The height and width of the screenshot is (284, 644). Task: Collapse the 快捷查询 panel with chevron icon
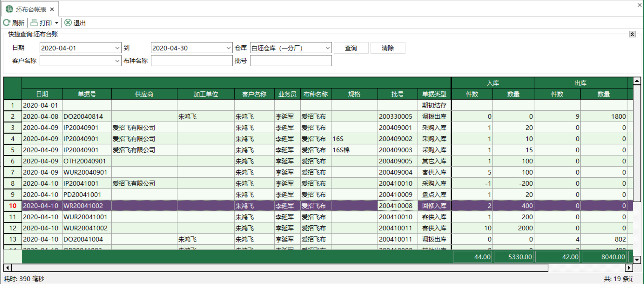pos(632,34)
